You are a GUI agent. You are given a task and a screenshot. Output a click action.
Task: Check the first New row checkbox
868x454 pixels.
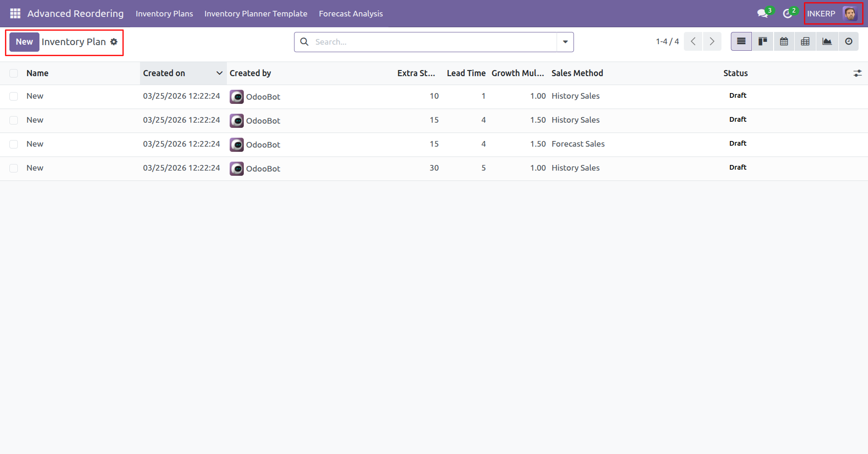(x=14, y=96)
